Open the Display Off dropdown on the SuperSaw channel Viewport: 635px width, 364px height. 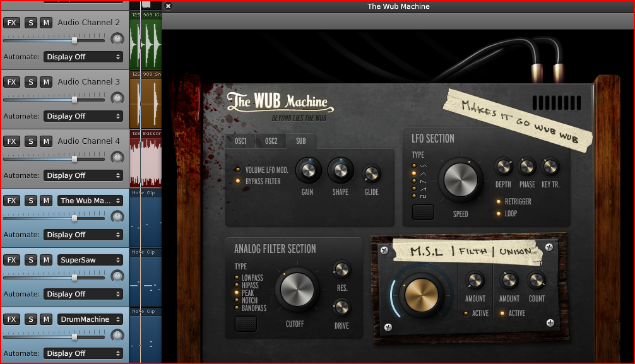click(83, 293)
